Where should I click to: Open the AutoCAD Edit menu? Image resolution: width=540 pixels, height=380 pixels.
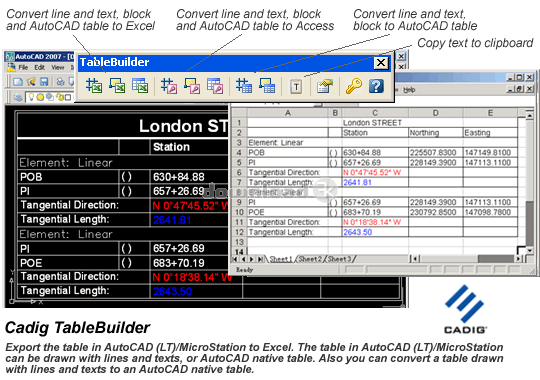pos(39,68)
